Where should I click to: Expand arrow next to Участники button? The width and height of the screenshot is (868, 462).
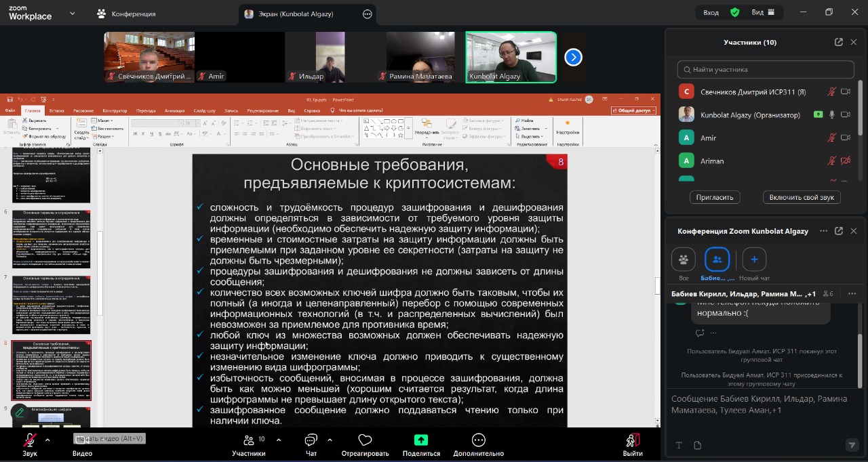279,440
